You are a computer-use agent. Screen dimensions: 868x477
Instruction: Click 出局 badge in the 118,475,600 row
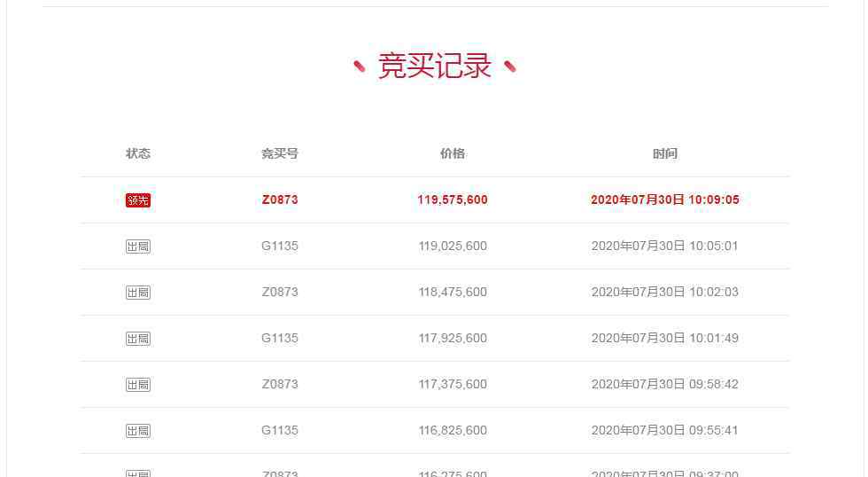pos(138,293)
